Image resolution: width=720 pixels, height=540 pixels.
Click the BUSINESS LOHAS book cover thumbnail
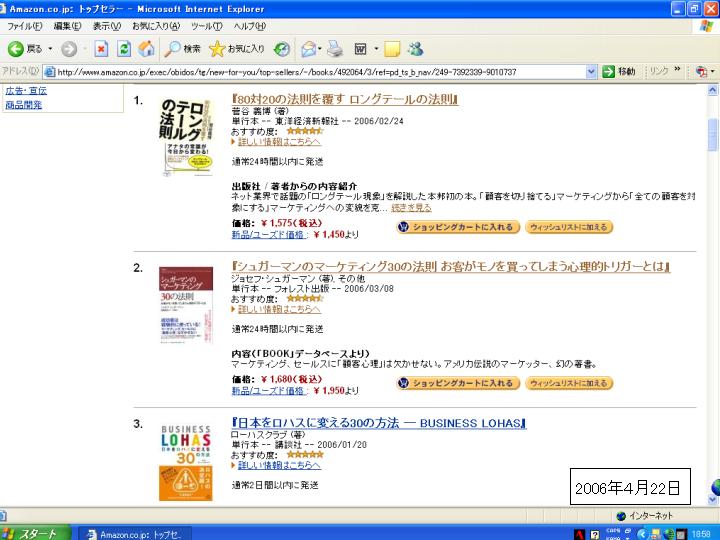(186, 462)
